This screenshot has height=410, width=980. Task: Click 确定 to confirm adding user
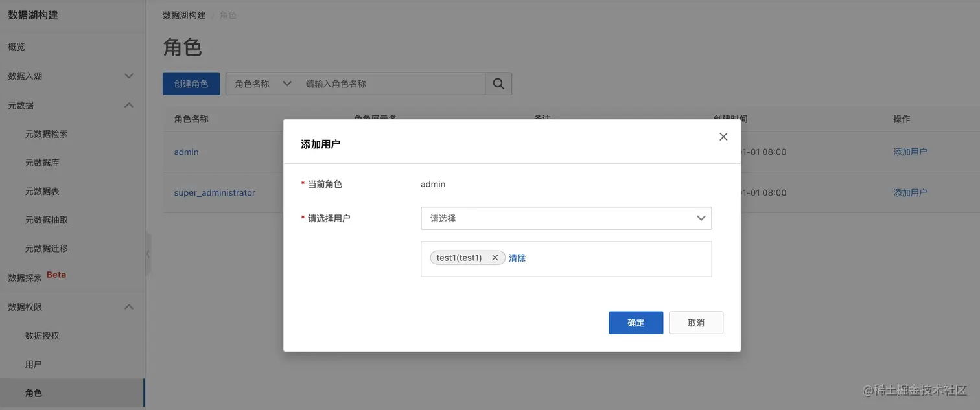coord(636,323)
